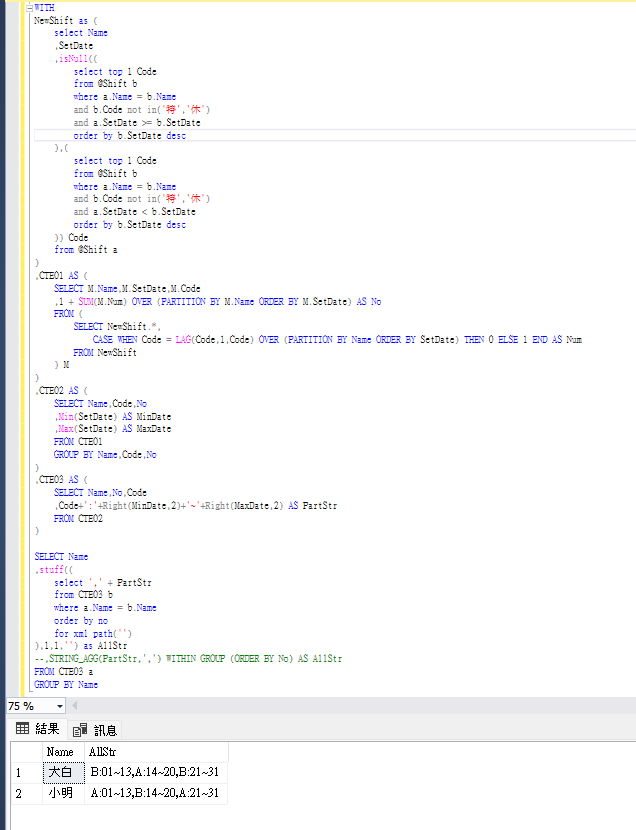
Task: Click the 'SELECT Name' line before stuff
Action: (x=61, y=556)
